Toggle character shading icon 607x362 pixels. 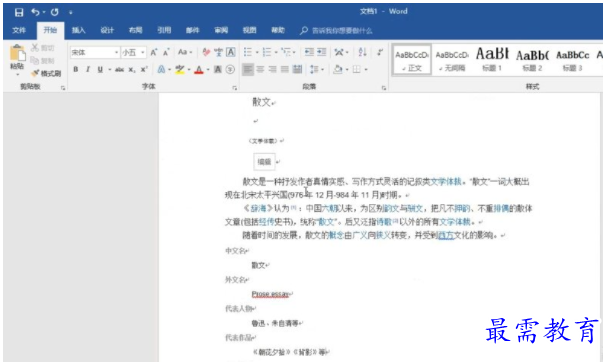pyautogui.click(x=218, y=69)
